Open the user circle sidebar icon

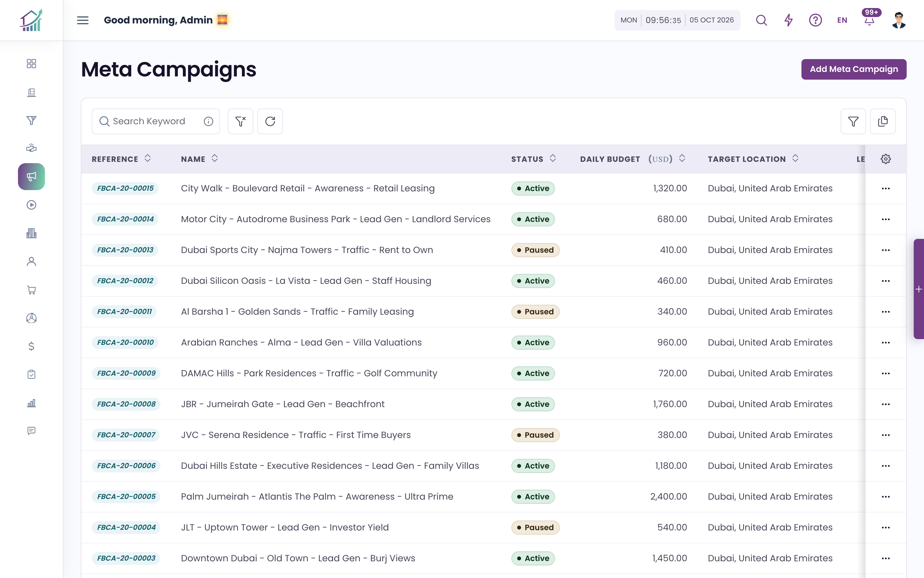pos(31,318)
